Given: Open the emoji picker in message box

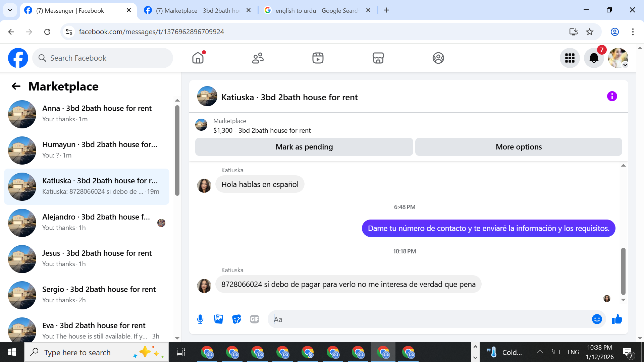Looking at the screenshot, I should point(597,319).
